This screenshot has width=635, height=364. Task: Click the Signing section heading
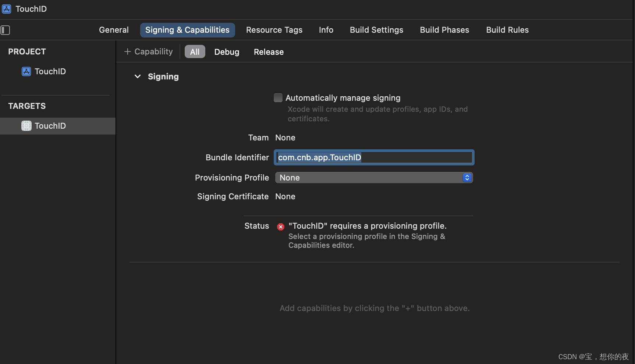[x=163, y=76]
